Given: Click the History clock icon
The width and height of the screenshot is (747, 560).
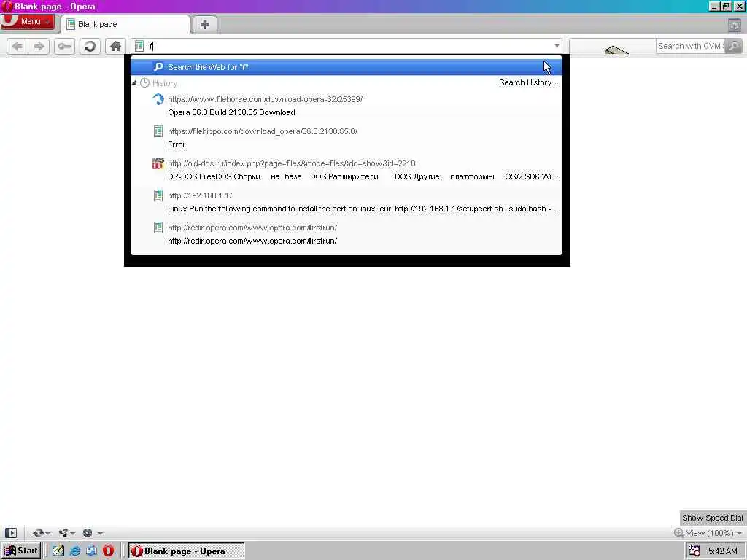Looking at the screenshot, I should (145, 83).
